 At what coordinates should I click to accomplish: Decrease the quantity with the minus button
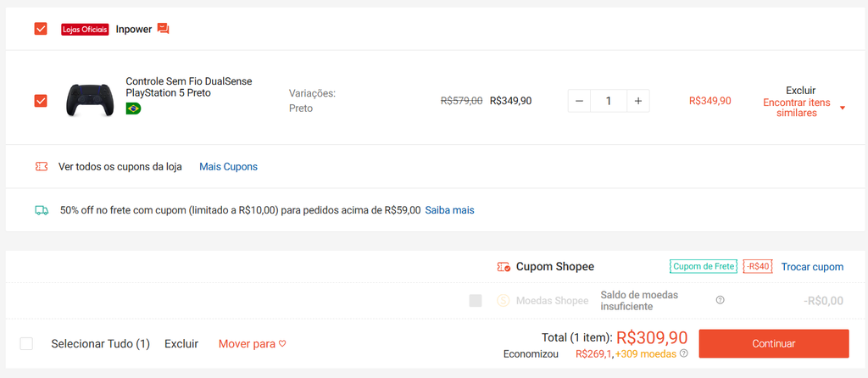[x=579, y=101]
